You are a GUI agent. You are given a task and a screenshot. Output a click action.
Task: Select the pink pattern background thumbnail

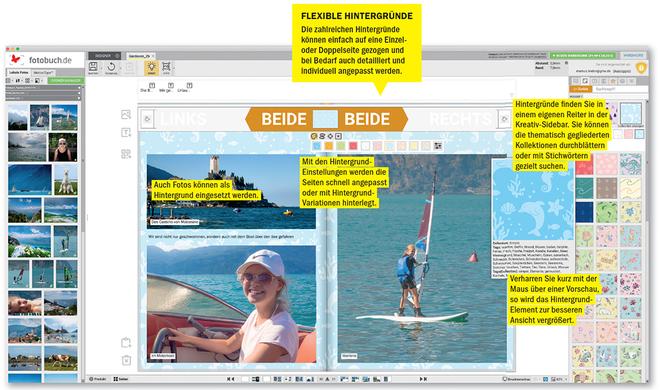(x=607, y=164)
